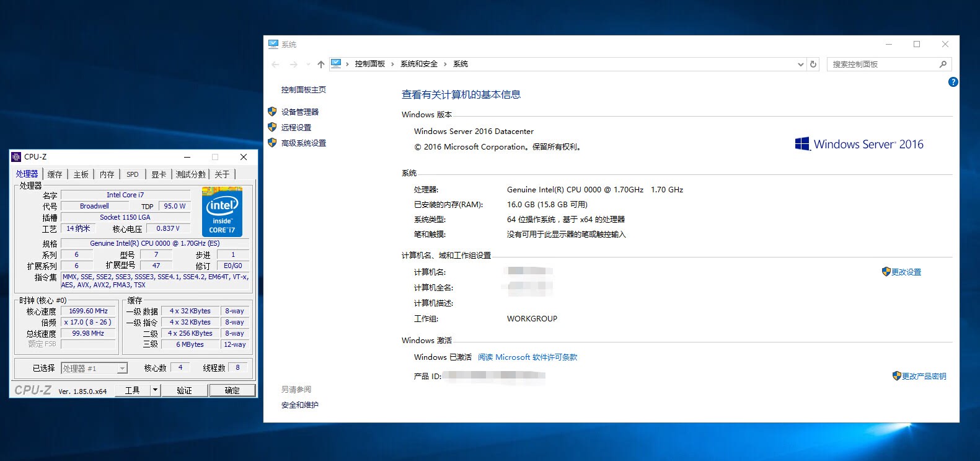Refresh the System control panel page
Viewport: 980px width, 461px height.
pyautogui.click(x=813, y=64)
